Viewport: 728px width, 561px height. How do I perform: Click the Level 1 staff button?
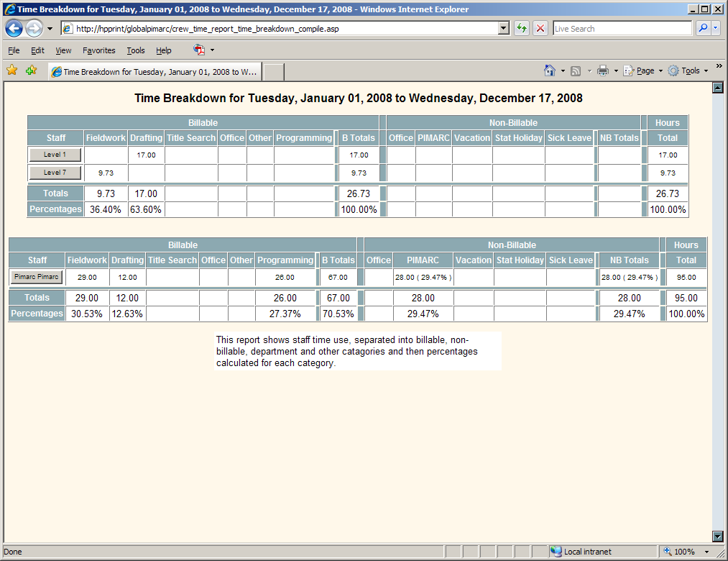tap(55, 155)
